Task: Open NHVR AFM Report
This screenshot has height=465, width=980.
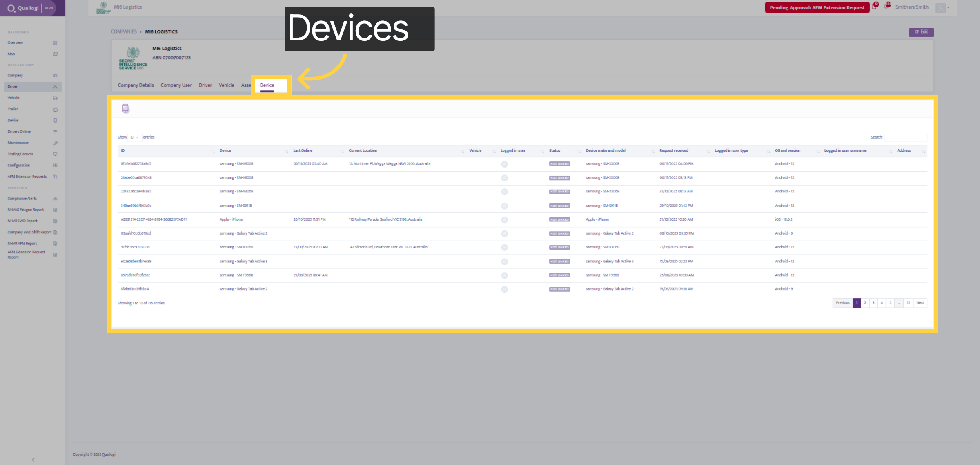Action: pos(33,244)
